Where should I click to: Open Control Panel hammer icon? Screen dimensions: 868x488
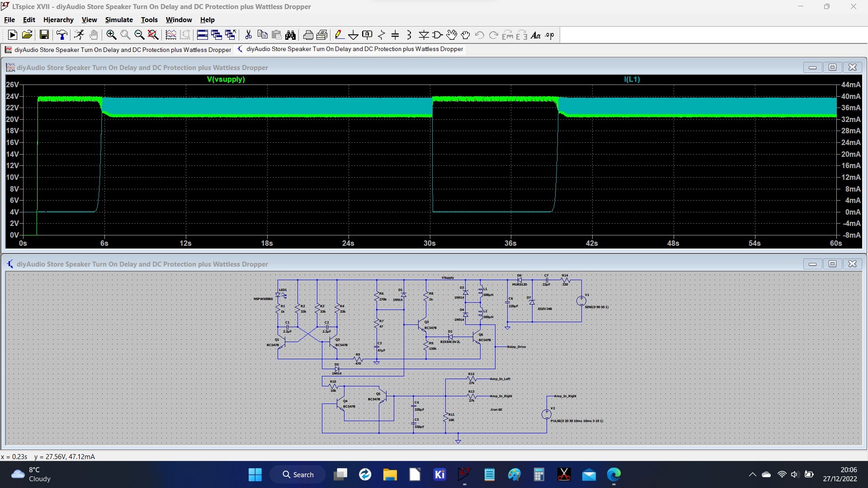click(x=62, y=35)
